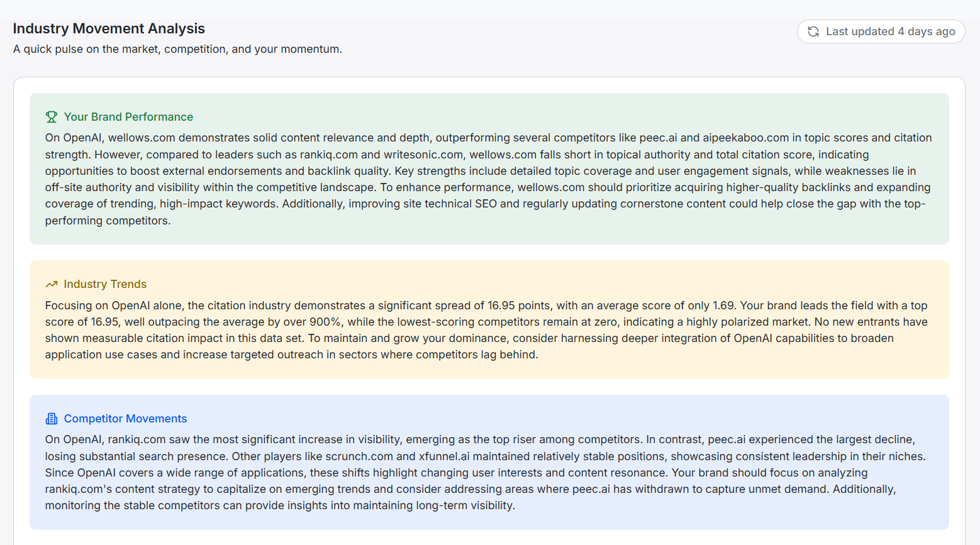Click the Industry Movement Analysis page title
Viewport: 980px width, 545px height.
(109, 28)
